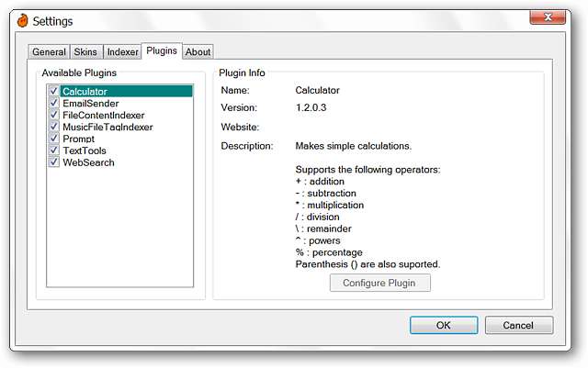
Task: Disable the FileContentIndexer plugin checkbox
Action: [x=54, y=115]
